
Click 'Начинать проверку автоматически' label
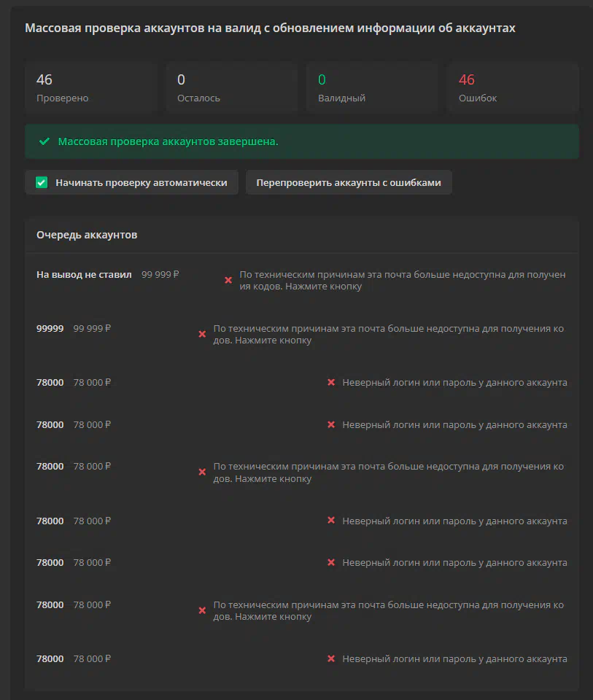(141, 182)
